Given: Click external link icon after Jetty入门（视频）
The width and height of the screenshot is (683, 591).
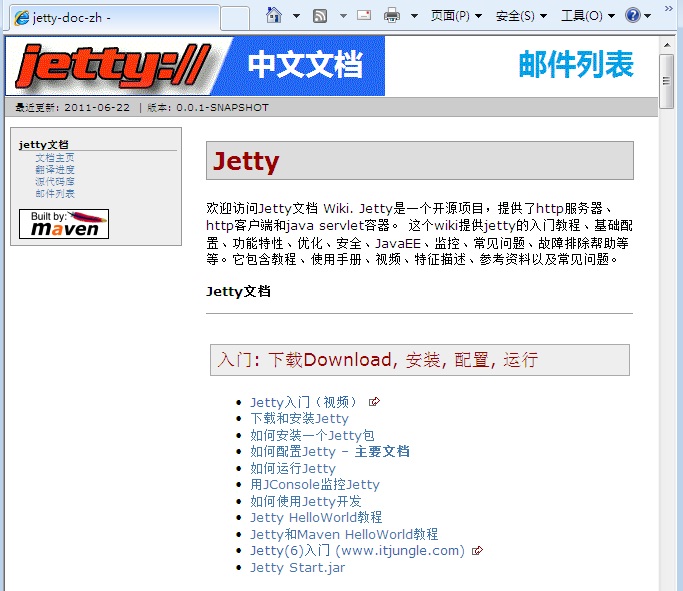Looking at the screenshot, I should [x=374, y=402].
